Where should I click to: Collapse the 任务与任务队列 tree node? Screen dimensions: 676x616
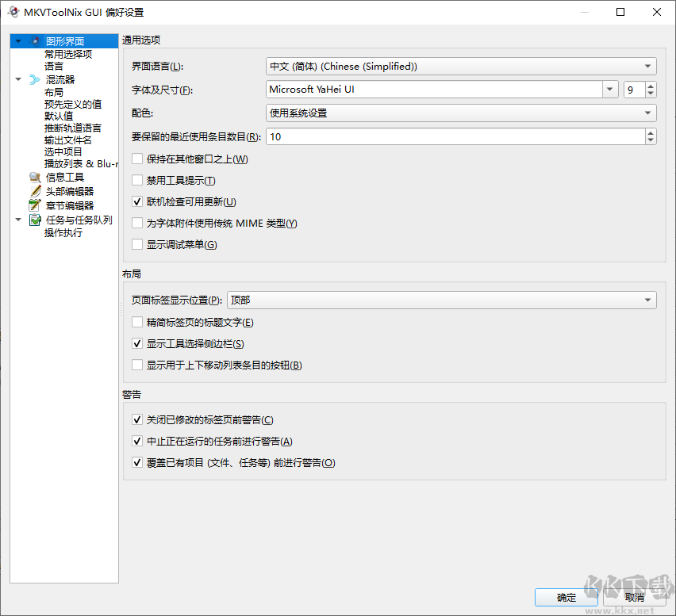click(18, 220)
